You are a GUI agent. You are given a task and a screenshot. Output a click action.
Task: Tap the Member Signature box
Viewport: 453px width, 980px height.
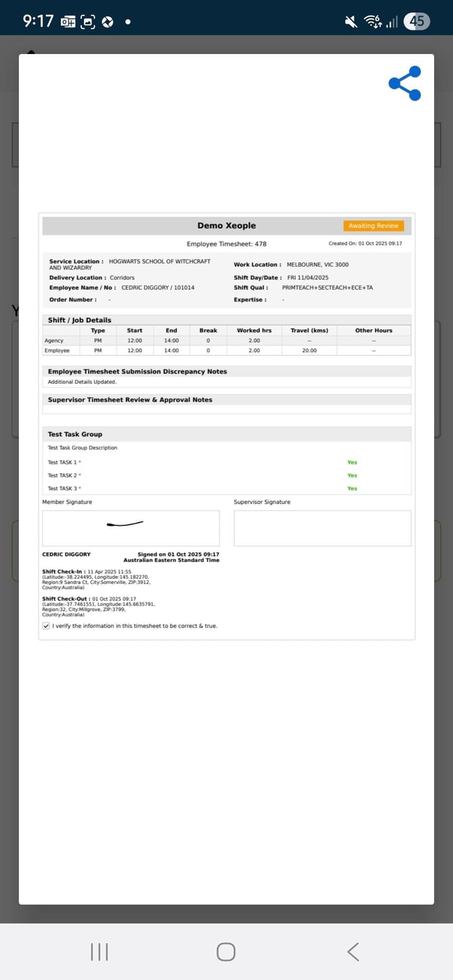click(130, 527)
